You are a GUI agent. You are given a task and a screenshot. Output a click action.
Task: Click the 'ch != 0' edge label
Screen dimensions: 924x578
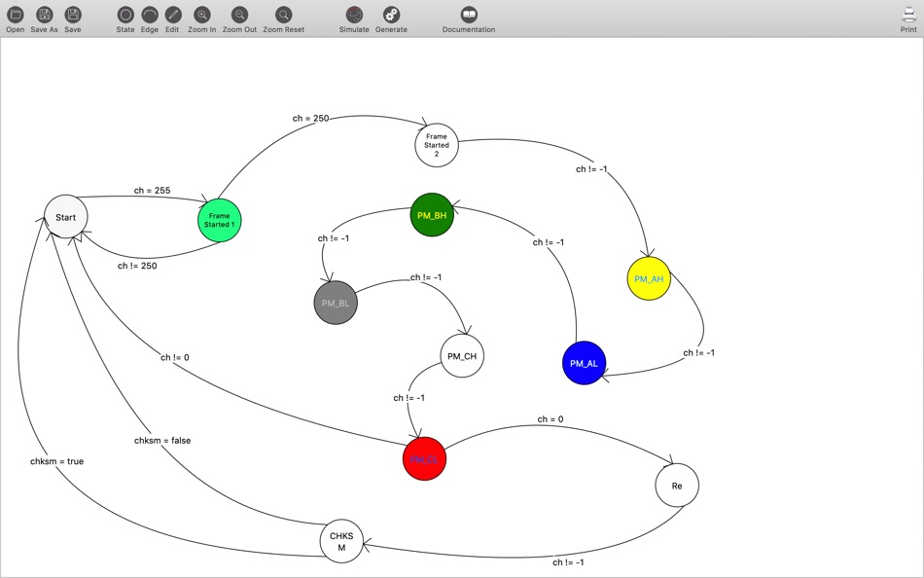175,357
